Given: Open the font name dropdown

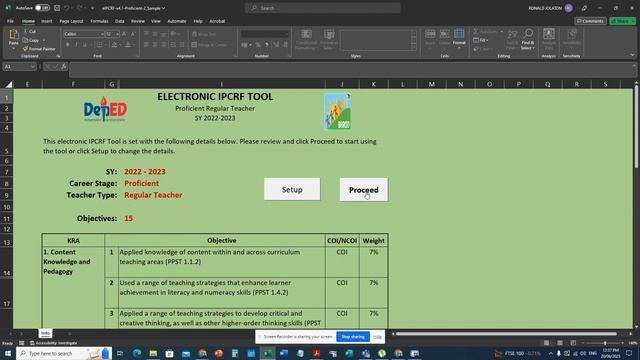Looking at the screenshot, I should coord(102,34).
